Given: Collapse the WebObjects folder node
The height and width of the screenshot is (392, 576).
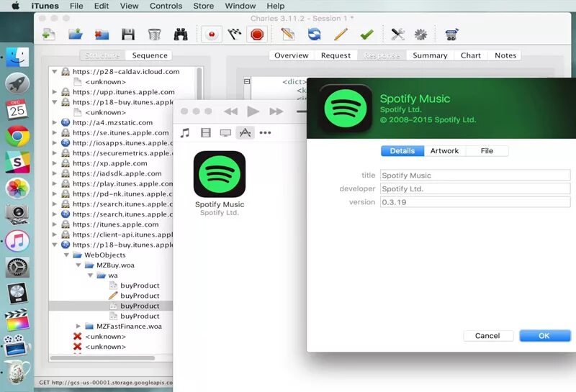Looking at the screenshot, I should tap(66, 255).
